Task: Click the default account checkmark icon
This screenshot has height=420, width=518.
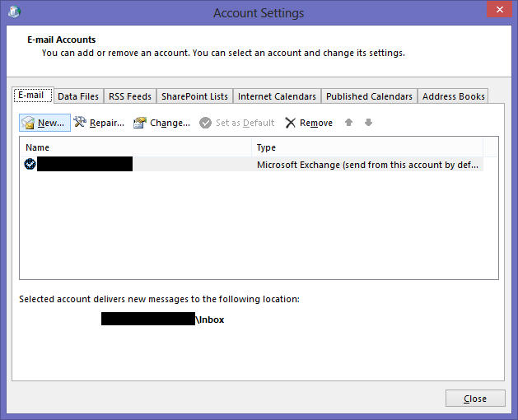Action: point(30,165)
